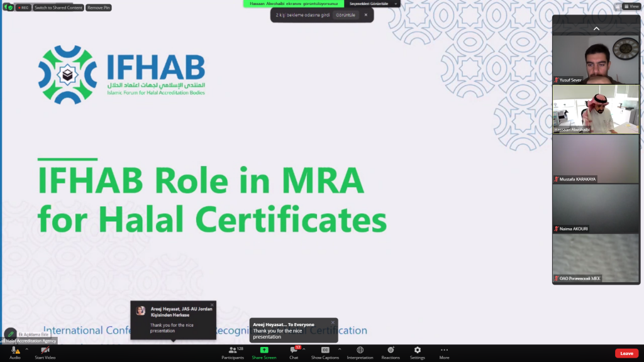Expand caption options caret beside Show Captions
The width and height of the screenshot is (644, 362).
coord(340,349)
